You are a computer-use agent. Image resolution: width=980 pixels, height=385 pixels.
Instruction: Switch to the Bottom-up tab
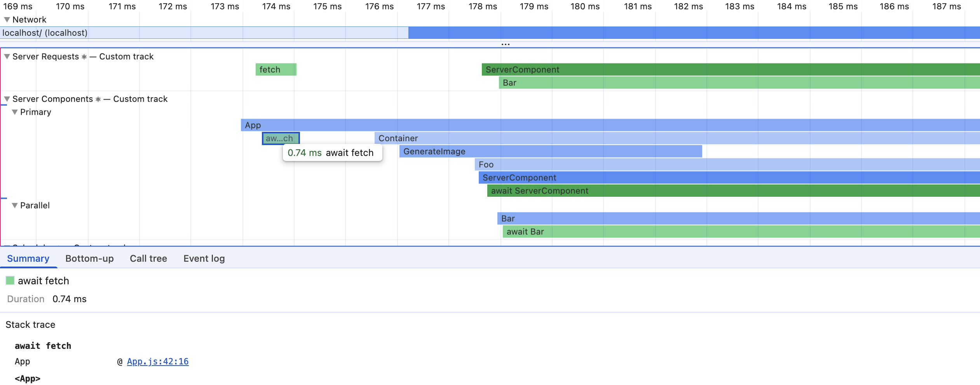point(89,259)
